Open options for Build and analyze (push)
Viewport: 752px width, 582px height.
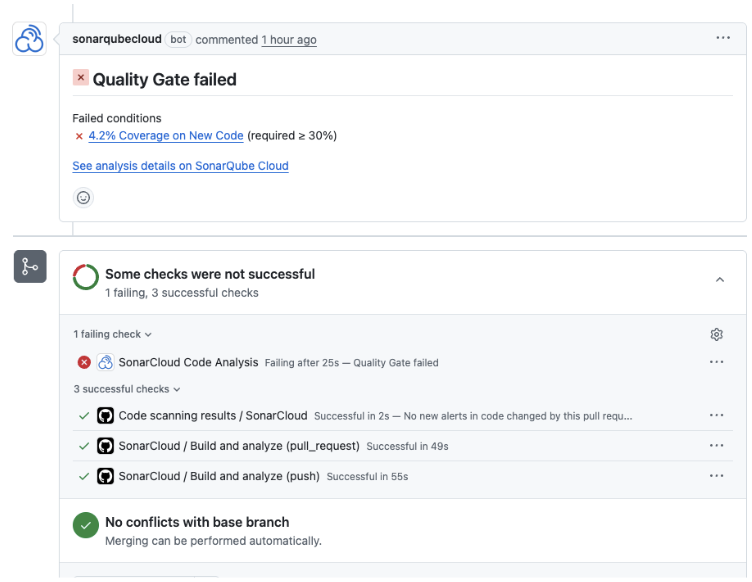[x=716, y=476]
